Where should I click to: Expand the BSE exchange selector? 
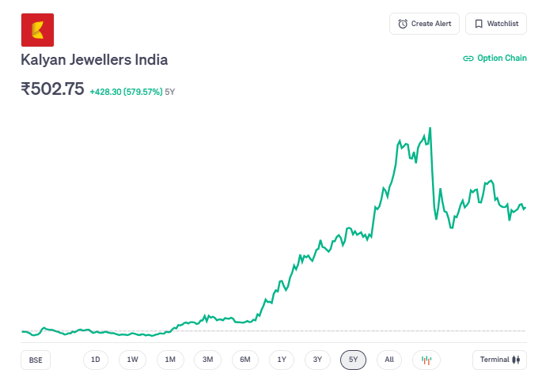tap(36, 360)
